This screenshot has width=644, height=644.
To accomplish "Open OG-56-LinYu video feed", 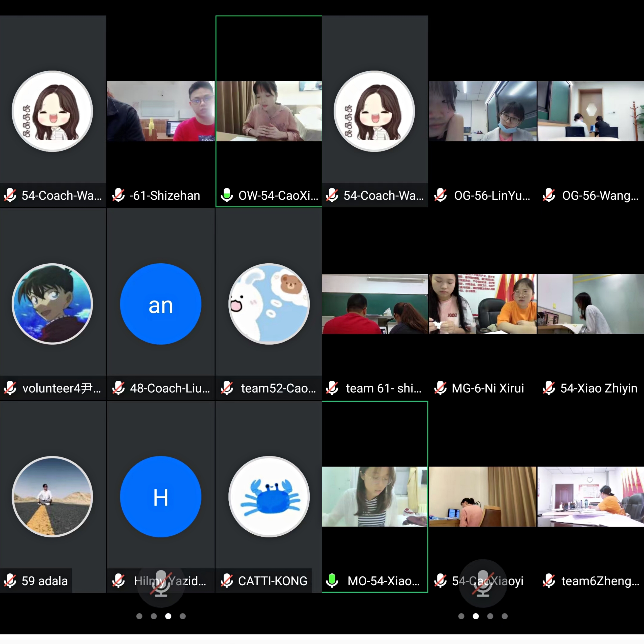I will (x=483, y=111).
